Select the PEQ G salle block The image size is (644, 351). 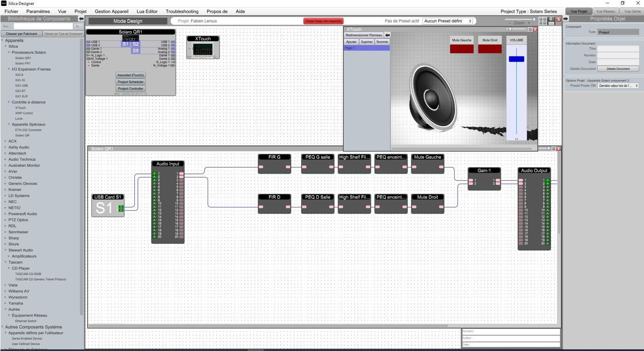(x=318, y=164)
